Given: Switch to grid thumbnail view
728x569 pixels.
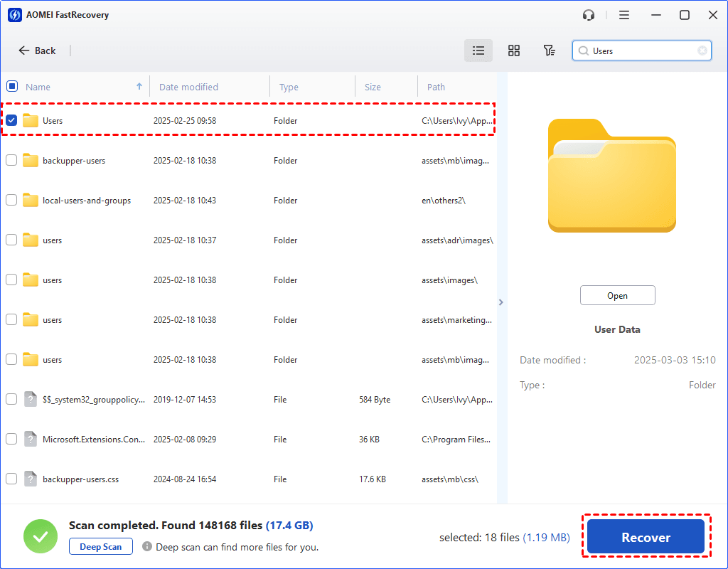Looking at the screenshot, I should 513,50.
